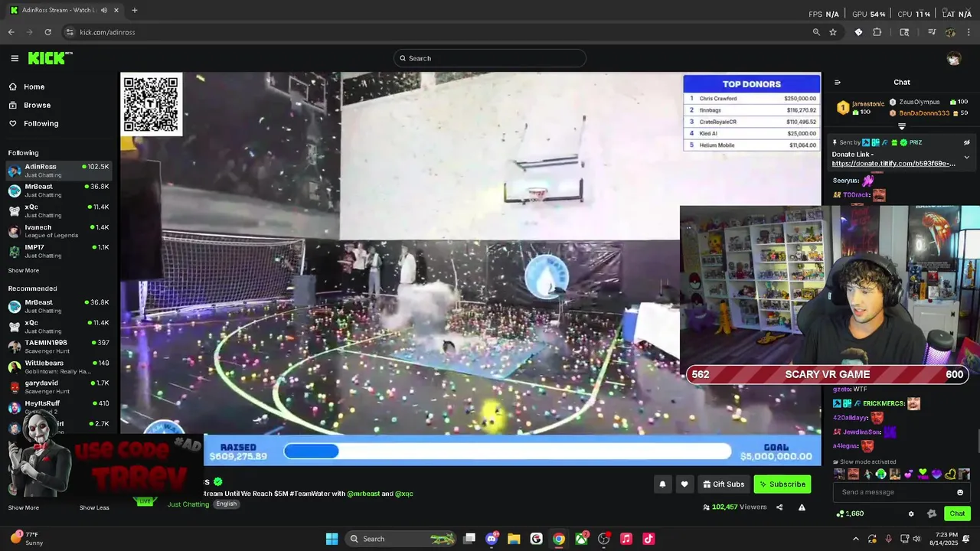Mute the AdinRoss browser tab audio

(x=103, y=10)
